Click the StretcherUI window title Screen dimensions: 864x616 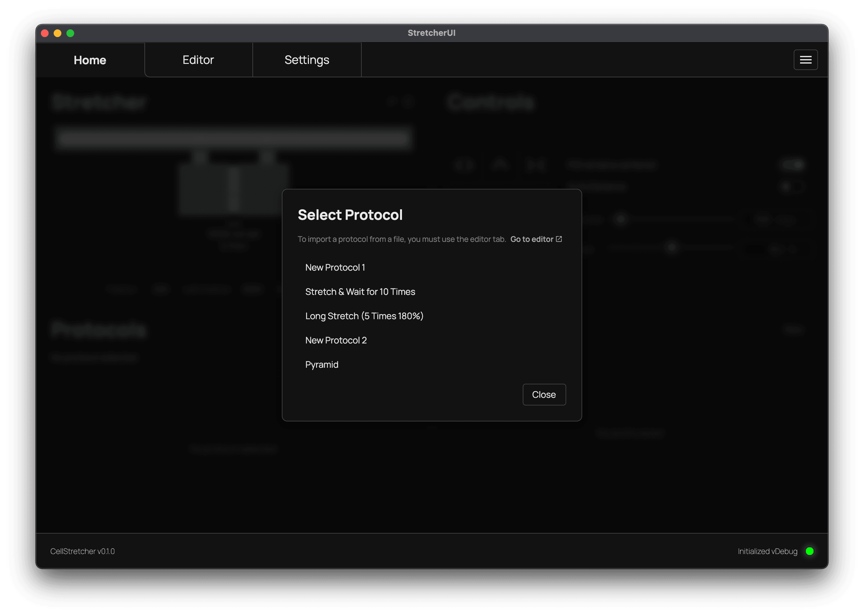coord(432,33)
